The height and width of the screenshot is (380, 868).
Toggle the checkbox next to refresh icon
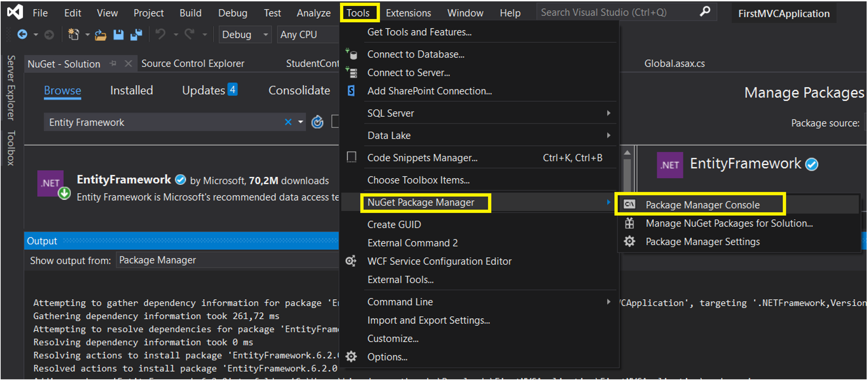tap(335, 122)
